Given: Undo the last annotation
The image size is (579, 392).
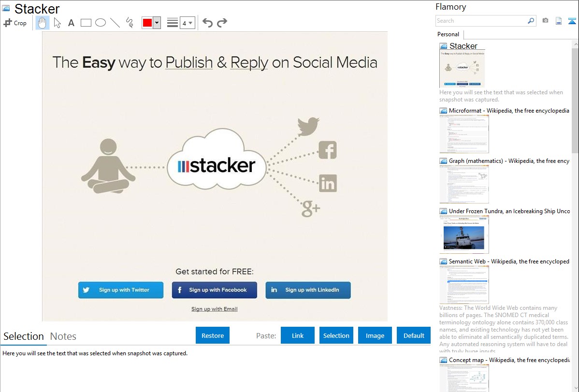Looking at the screenshot, I should tap(207, 23).
